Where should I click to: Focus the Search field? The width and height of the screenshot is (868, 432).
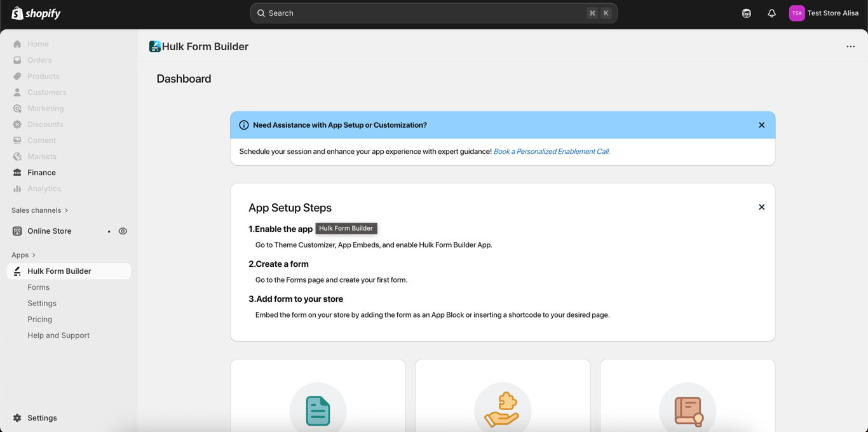click(x=433, y=13)
